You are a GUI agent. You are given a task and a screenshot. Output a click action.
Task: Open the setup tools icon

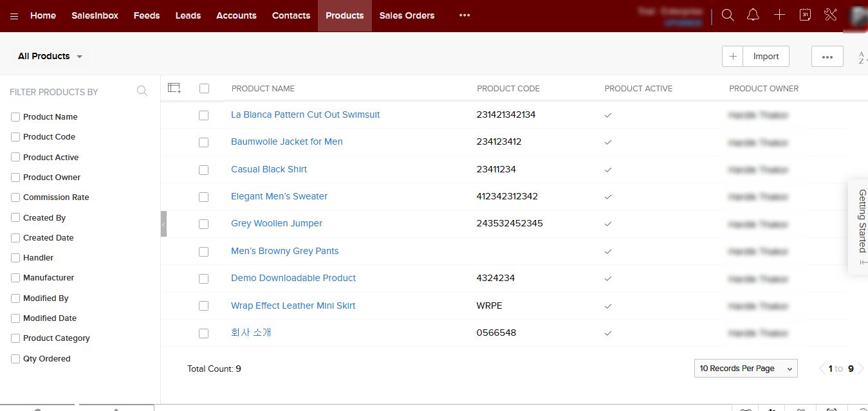pyautogui.click(x=830, y=15)
